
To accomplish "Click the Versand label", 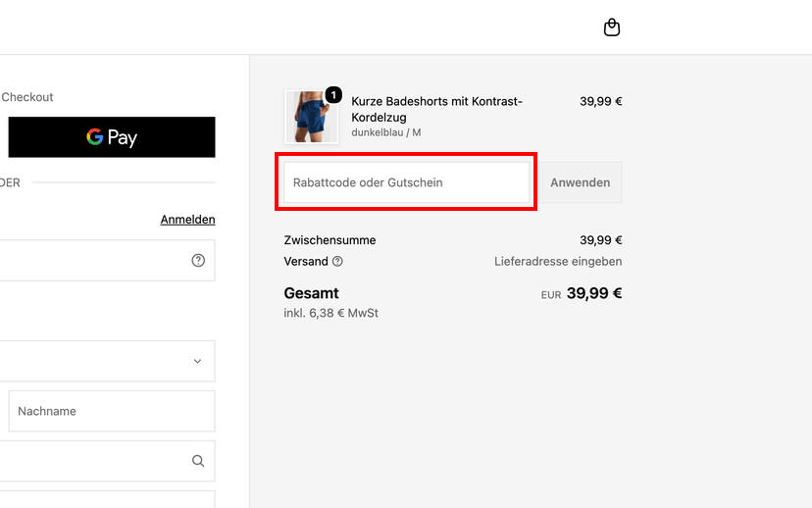I will [306, 262].
